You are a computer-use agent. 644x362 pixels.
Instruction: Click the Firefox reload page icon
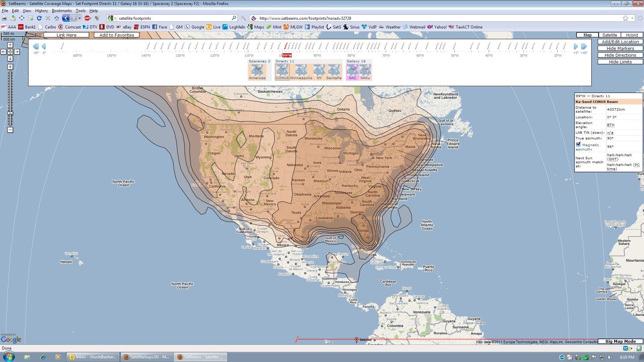pos(39,18)
